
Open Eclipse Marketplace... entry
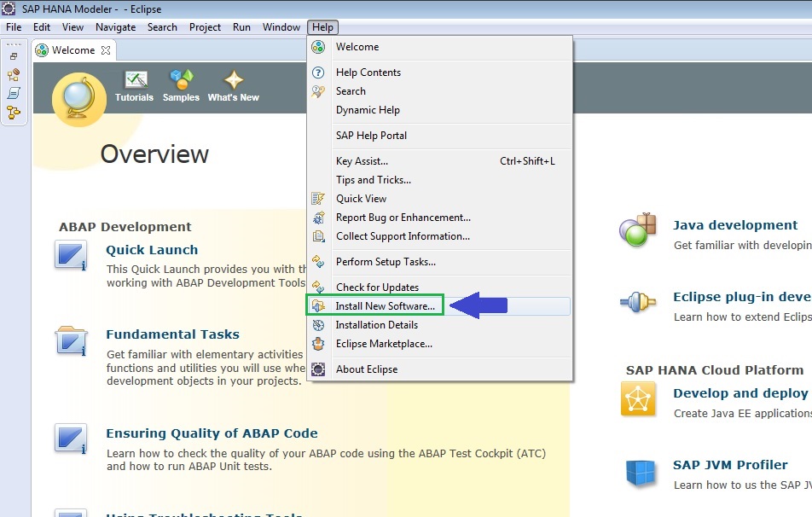[439, 344]
